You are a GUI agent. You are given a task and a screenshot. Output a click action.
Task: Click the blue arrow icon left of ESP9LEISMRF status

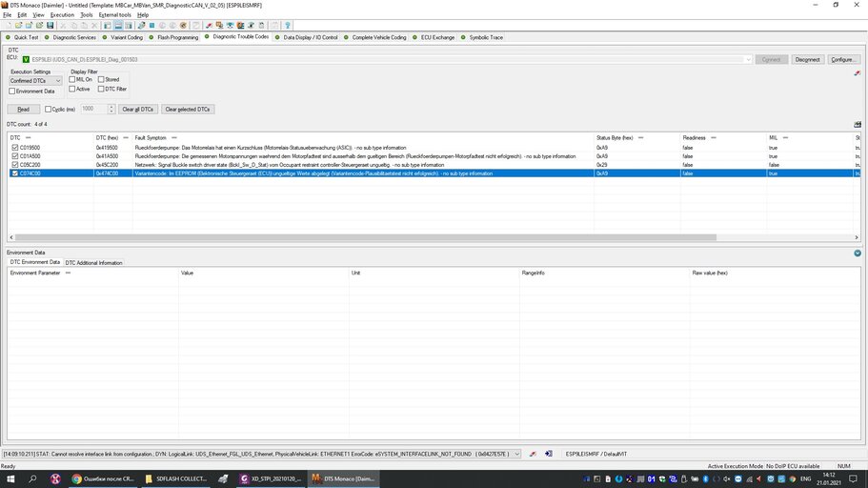549,454
